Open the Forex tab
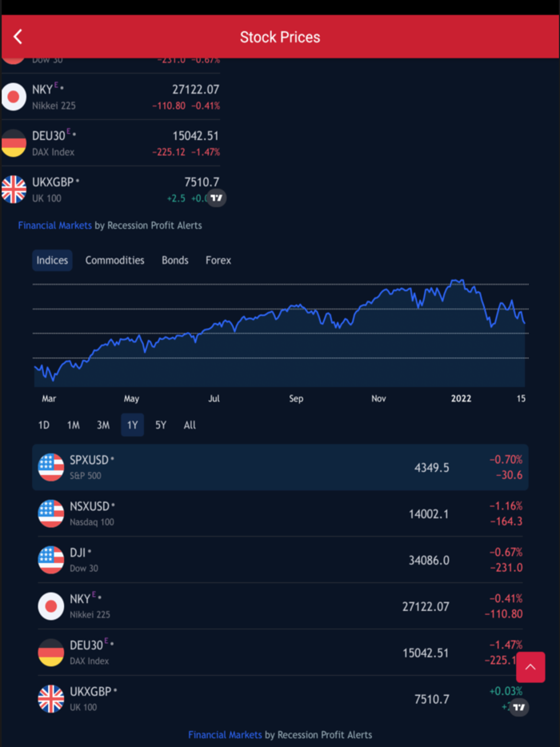Screen dimensions: 560x747 point(218,260)
